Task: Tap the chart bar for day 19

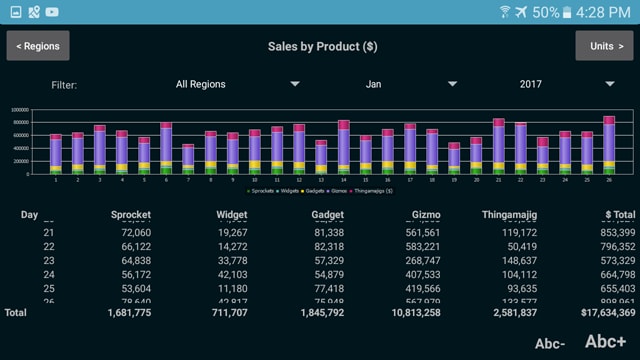Action: 454,158
